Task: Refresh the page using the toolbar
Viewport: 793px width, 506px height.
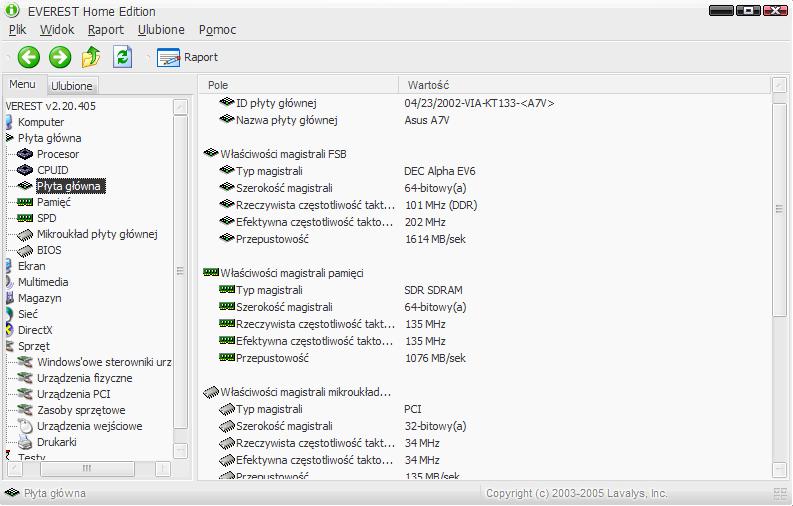Action: click(x=122, y=57)
